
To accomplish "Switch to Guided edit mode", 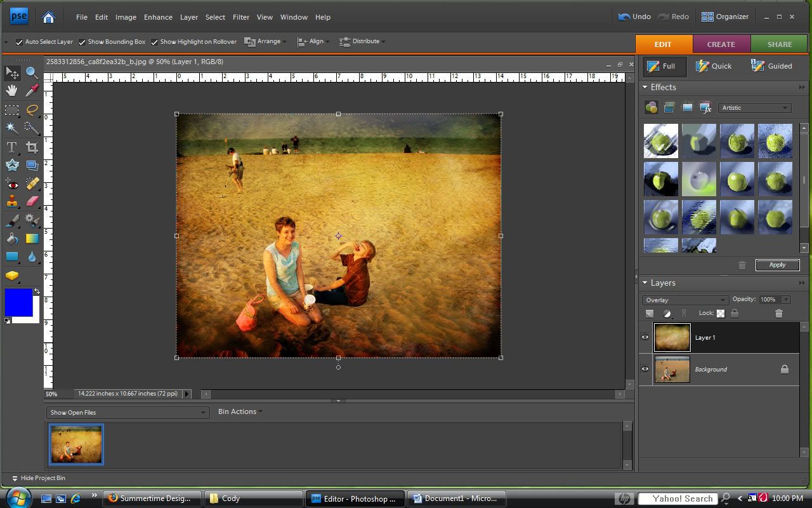I will click(771, 66).
